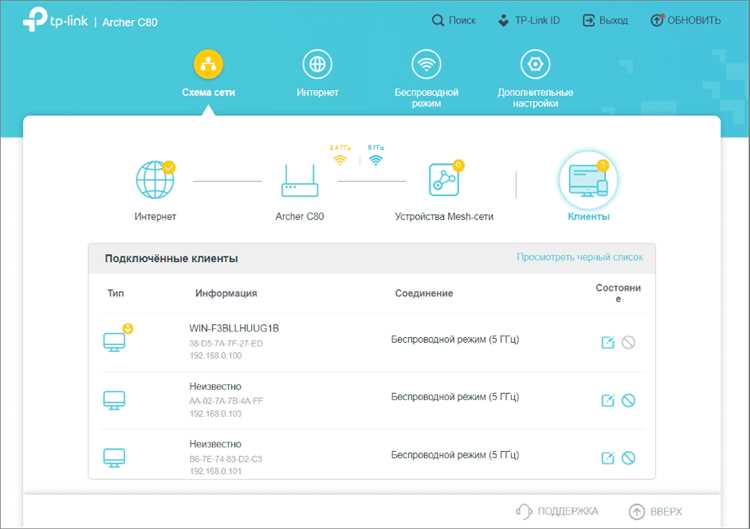The width and height of the screenshot is (750, 529).
Task: Click the ОБНОВИТЬ update button
Action: (x=685, y=20)
